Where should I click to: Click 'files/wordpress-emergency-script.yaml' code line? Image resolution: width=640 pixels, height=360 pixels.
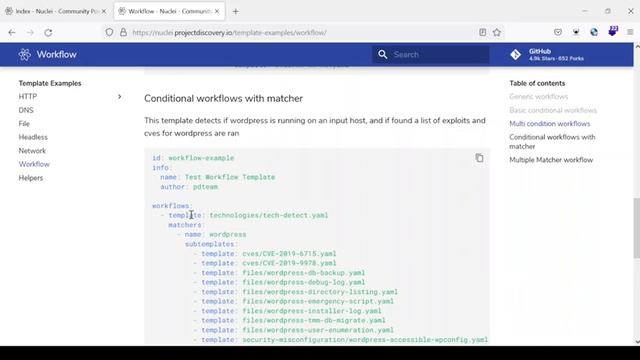point(318,301)
